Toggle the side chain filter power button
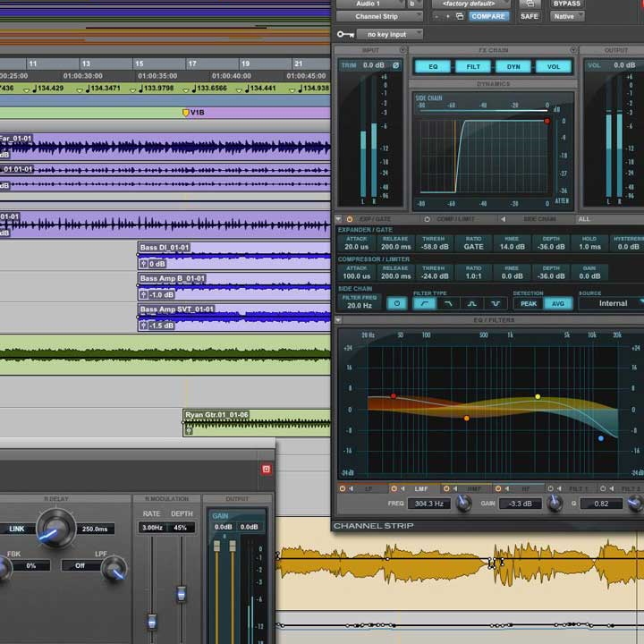The width and height of the screenshot is (644, 644). (x=397, y=303)
